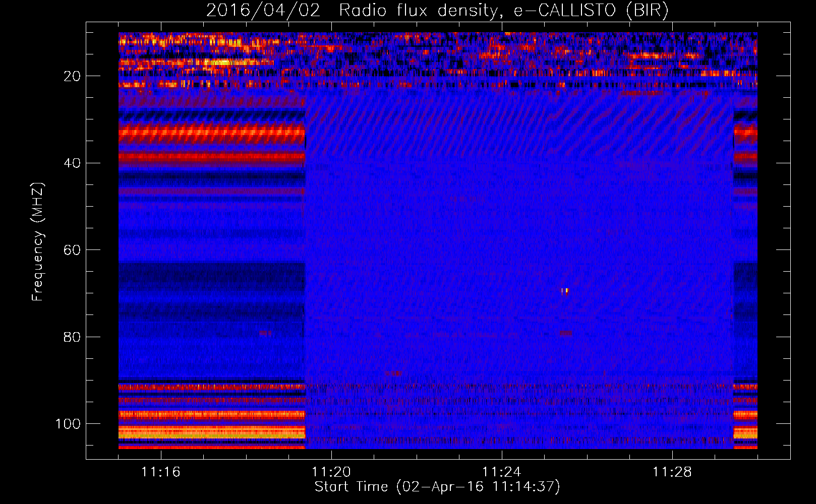Click the 20 MHz frequency tick label

pyautogui.click(x=72, y=76)
